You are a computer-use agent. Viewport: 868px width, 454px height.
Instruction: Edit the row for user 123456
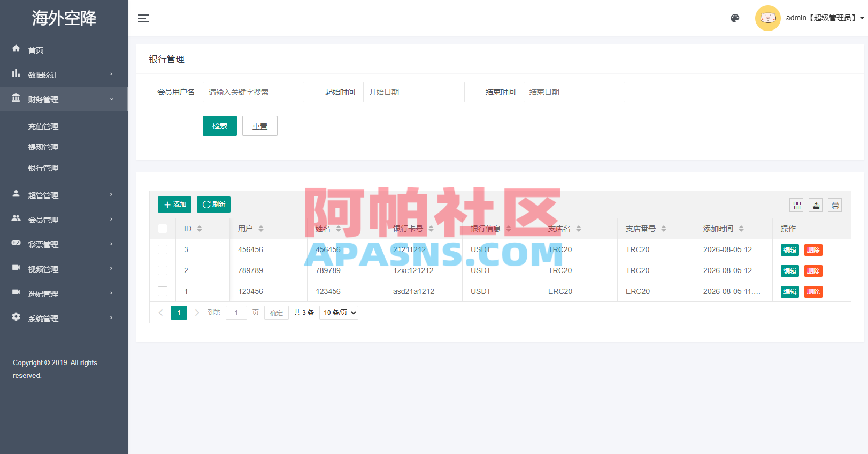coord(790,292)
